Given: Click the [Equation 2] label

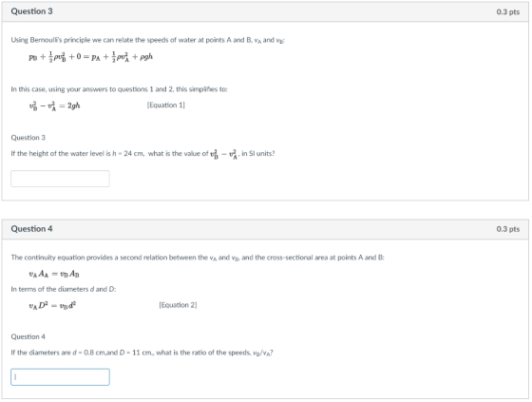Looking at the screenshot, I should coord(178,305).
